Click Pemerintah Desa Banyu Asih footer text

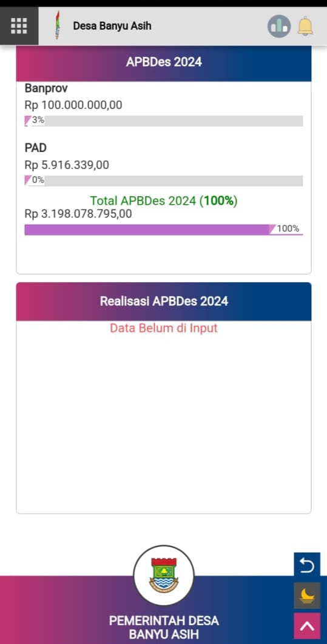pyautogui.click(x=164, y=627)
